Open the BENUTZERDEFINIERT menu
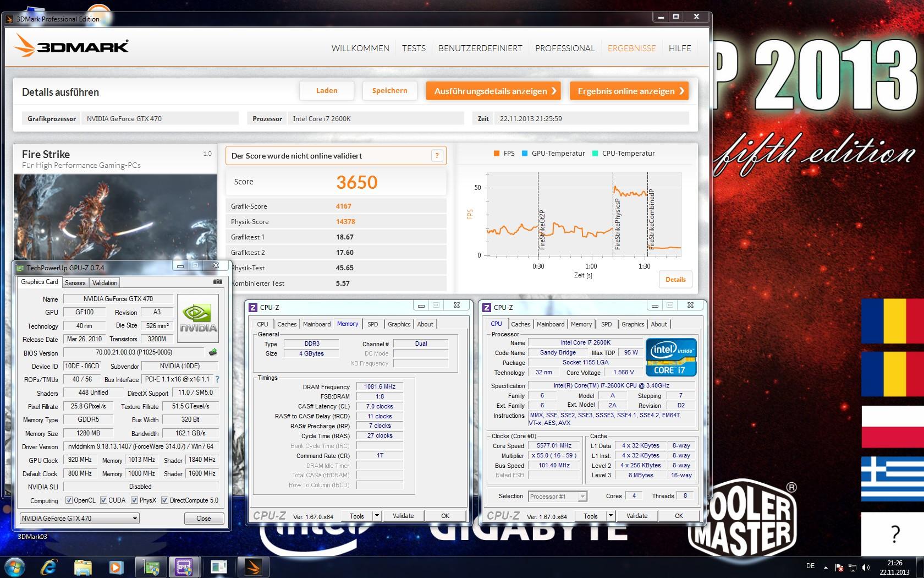The image size is (924, 578). pos(480,48)
